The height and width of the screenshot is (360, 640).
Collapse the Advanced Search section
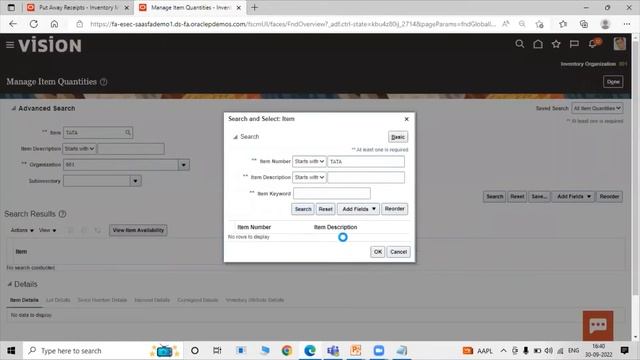tap(13, 109)
